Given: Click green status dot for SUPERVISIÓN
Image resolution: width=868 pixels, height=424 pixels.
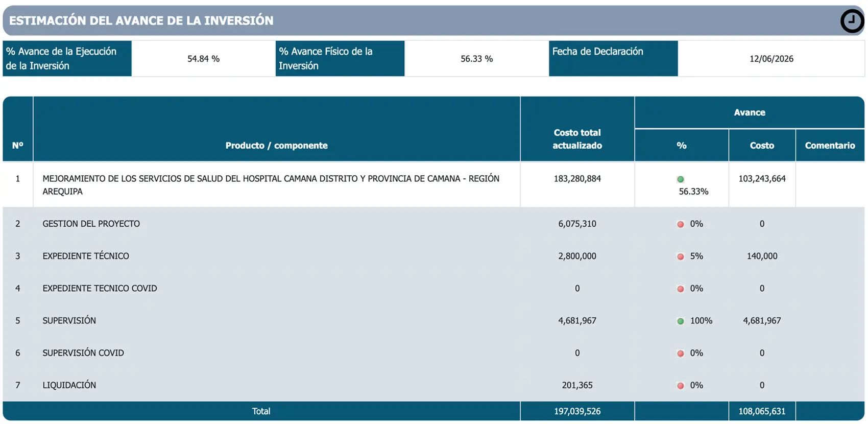Looking at the screenshot, I should [x=680, y=321].
